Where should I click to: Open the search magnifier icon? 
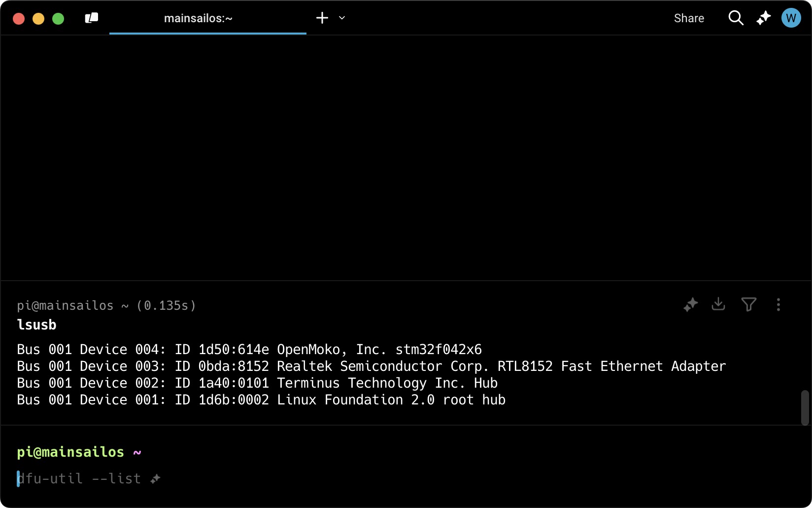tap(736, 18)
